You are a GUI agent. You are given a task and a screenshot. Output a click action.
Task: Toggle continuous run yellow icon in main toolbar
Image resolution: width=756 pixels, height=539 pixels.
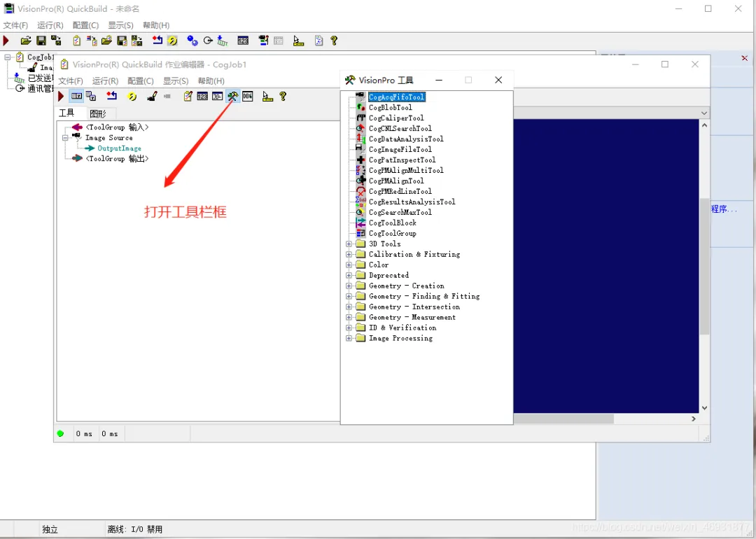coord(173,41)
